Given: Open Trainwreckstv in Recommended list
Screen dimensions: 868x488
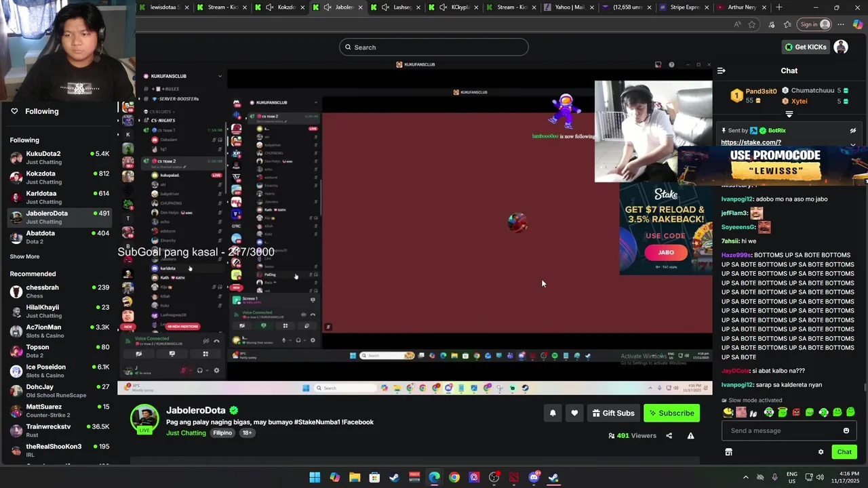Looking at the screenshot, I should click(x=59, y=430).
